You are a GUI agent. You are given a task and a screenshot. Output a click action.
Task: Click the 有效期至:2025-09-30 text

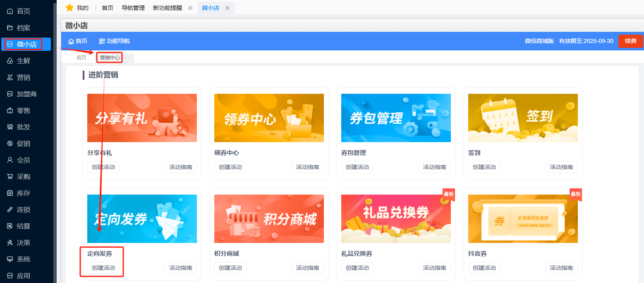(586, 41)
